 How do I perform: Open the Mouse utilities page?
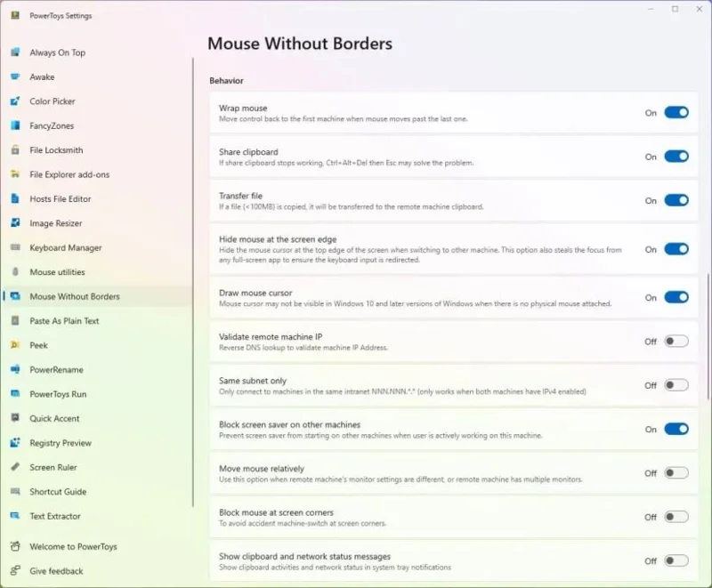(x=57, y=272)
